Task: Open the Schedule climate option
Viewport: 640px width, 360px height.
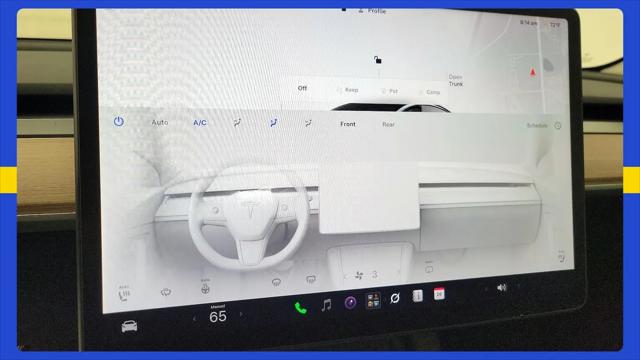Action: click(537, 125)
